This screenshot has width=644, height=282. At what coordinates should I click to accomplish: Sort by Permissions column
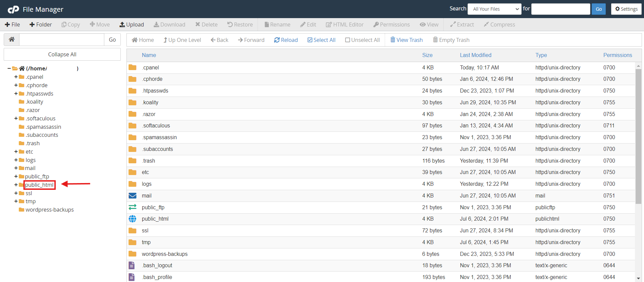(x=618, y=55)
